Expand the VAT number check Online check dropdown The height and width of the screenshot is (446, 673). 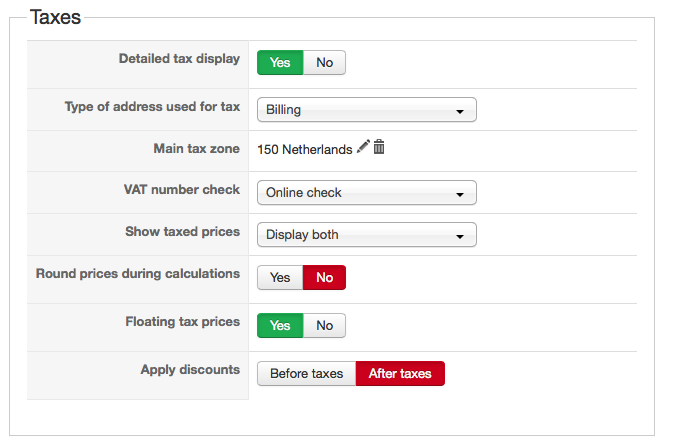(366, 192)
